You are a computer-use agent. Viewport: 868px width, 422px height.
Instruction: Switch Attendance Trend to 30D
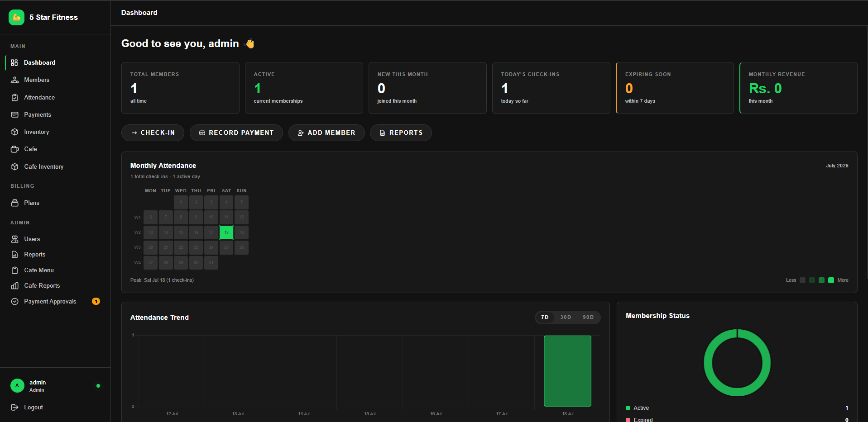coord(566,317)
